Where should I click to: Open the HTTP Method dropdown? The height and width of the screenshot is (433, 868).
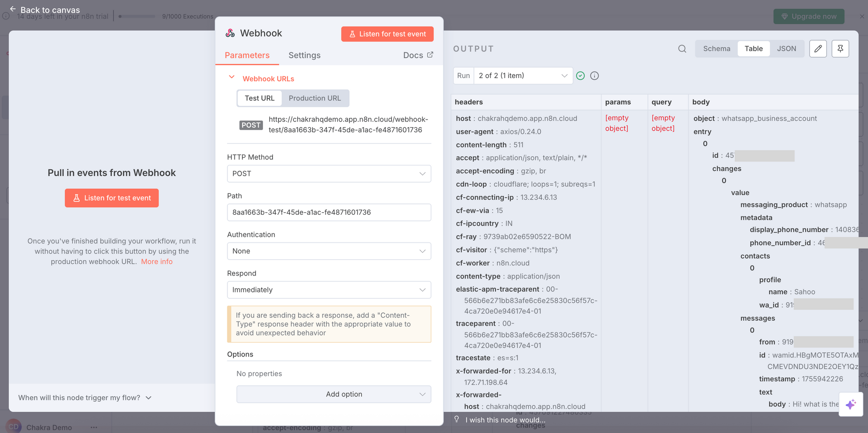pyautogui.click(x=329, y=174)
